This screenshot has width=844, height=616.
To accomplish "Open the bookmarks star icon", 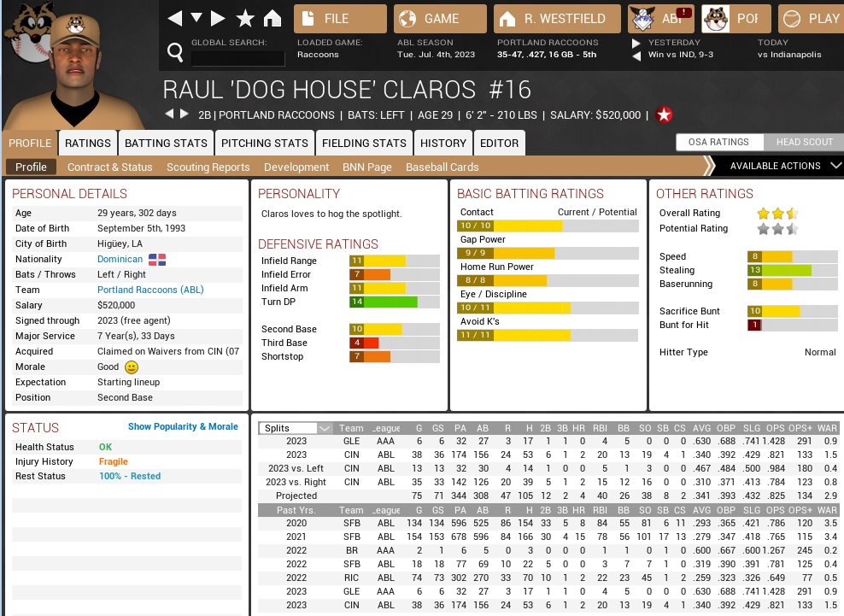I will [245, 18].
